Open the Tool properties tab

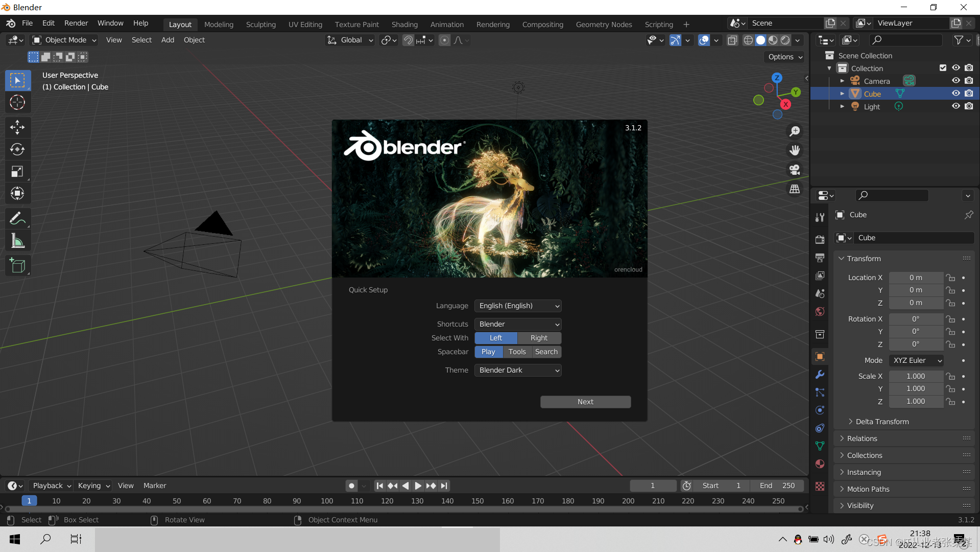tap(820, 217)
